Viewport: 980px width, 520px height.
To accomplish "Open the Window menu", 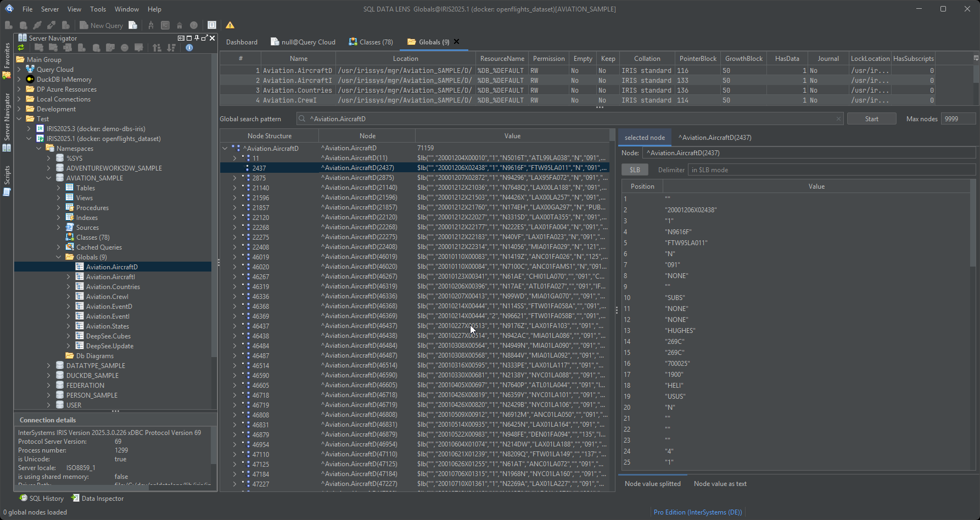I will coord(127,9).
